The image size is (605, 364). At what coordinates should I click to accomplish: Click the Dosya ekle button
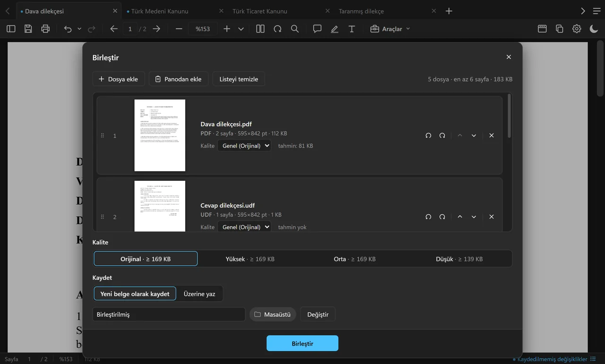tap(118, 79)
